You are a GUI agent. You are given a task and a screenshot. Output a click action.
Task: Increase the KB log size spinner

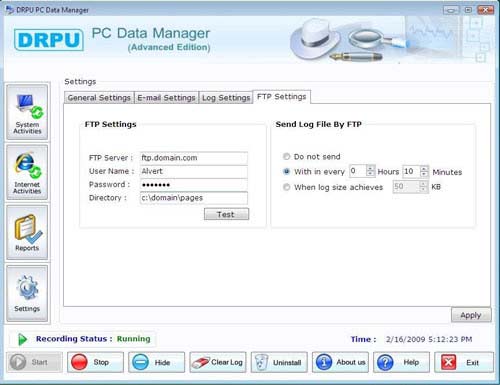[423, 184]
